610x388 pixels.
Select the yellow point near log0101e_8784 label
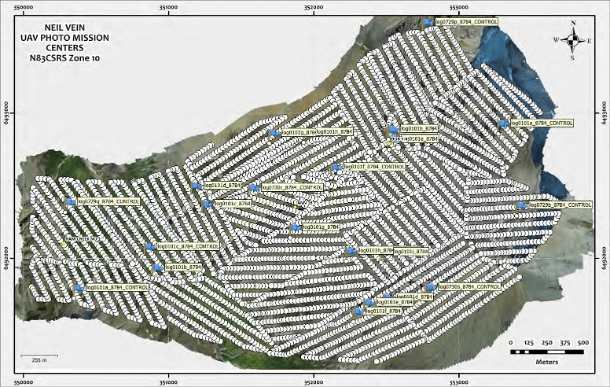(x=389, y=144)
